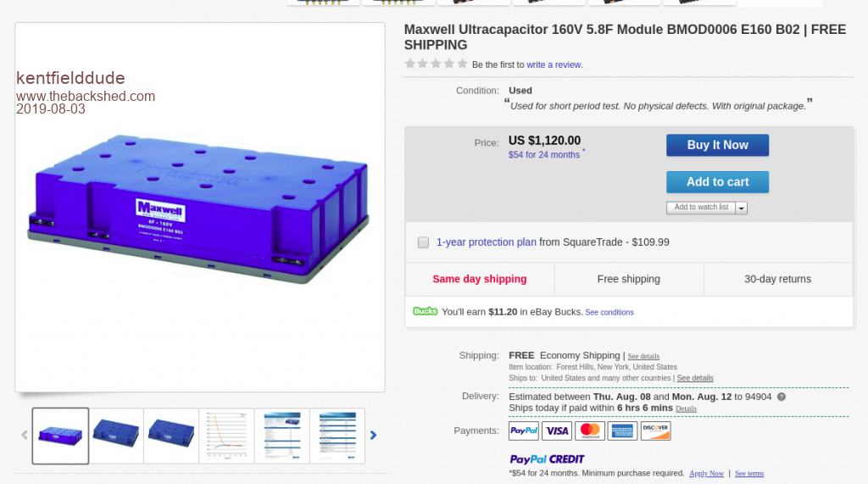
Task: Click the delivery estimate help question icon
Action: pyautogui.click(x=782, y=397)
